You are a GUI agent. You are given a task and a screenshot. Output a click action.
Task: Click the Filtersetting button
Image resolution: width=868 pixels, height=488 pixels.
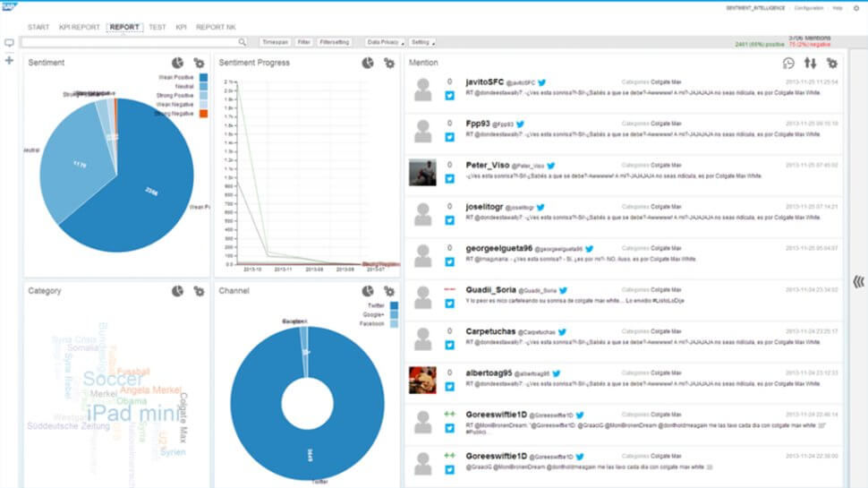tap(335, 42)
